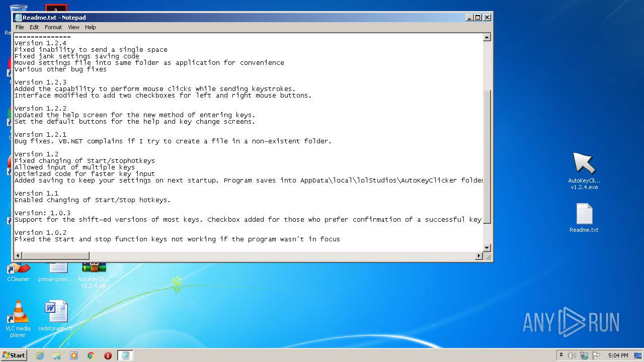
Task: Click the 'Version 1.2.2' heading text
Action: click(x=40, y=109)
